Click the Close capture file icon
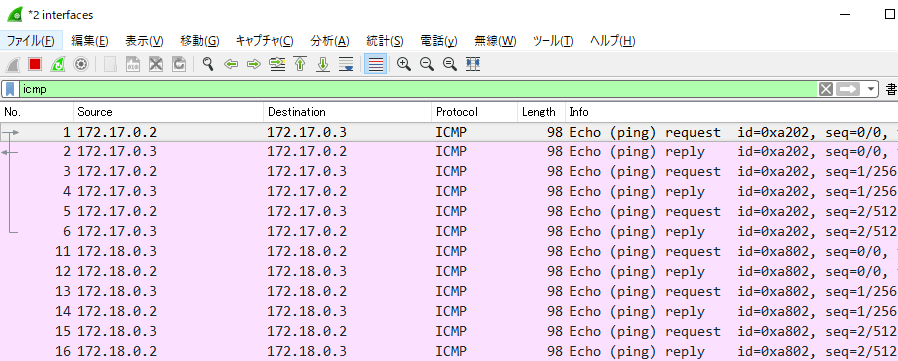898x361 pixels. tap(156, 64)
